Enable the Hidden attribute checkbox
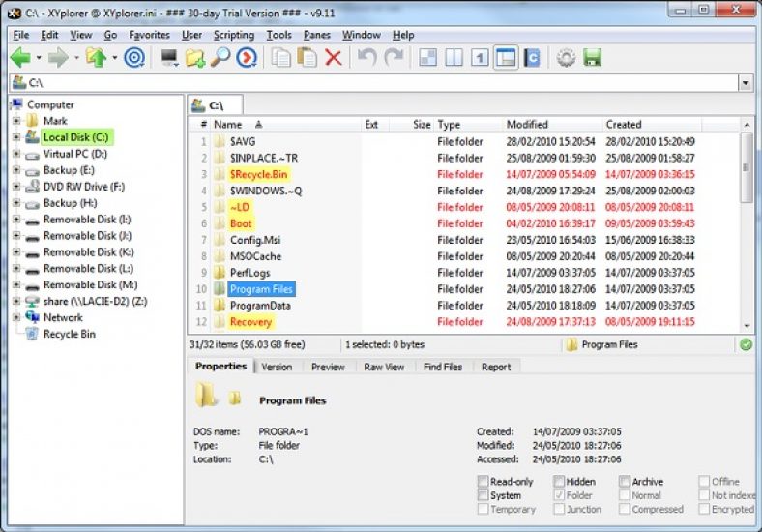This screenshot has height=532, width=762. point(560,482)
